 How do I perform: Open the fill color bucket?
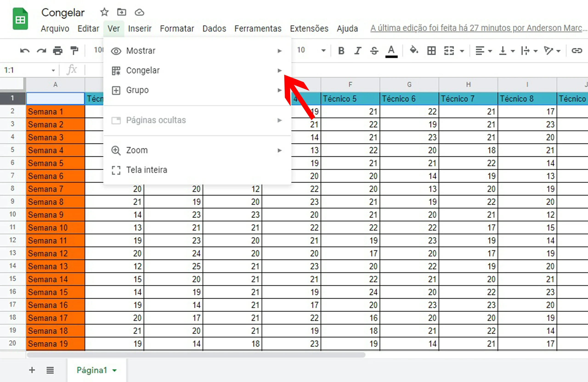click(414, 50)
